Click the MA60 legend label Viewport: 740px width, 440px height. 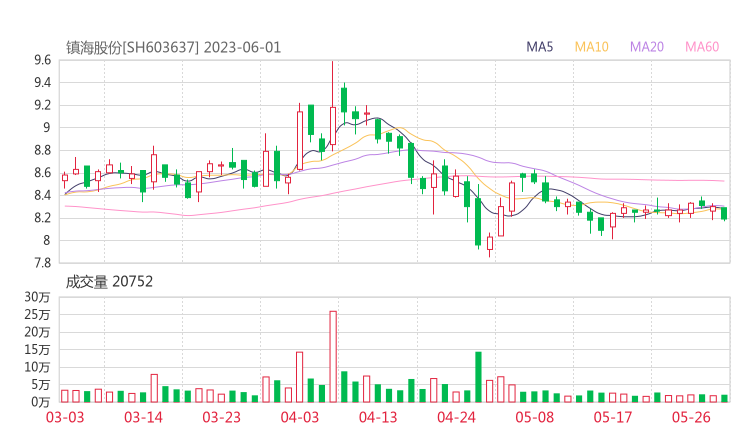(x=702, y=47)
